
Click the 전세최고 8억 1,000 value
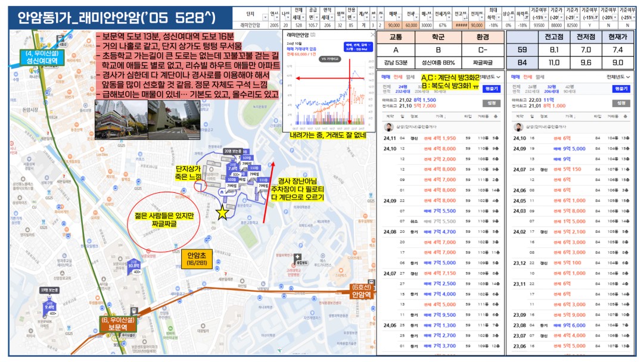click(554, 105)
